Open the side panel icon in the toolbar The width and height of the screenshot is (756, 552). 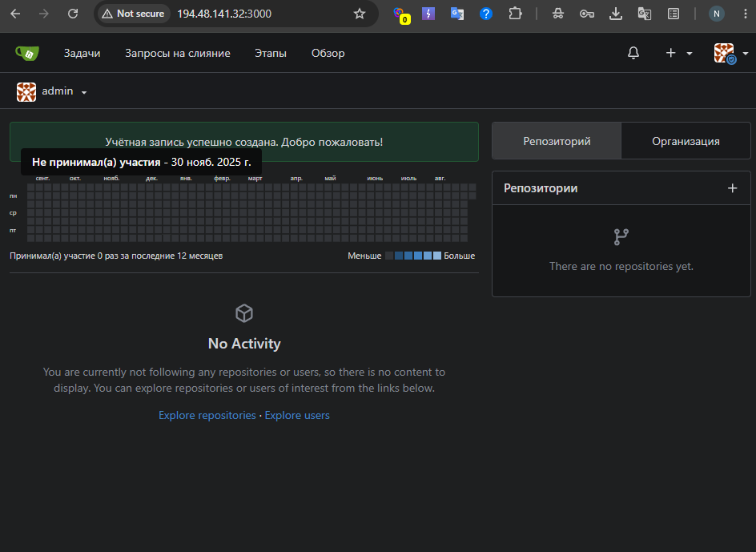coord(674,14)
